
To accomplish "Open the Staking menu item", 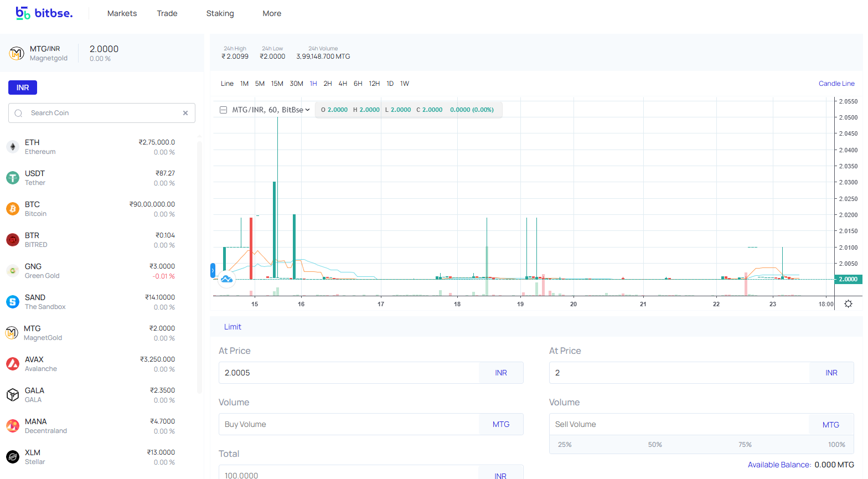I will (220, 13).
